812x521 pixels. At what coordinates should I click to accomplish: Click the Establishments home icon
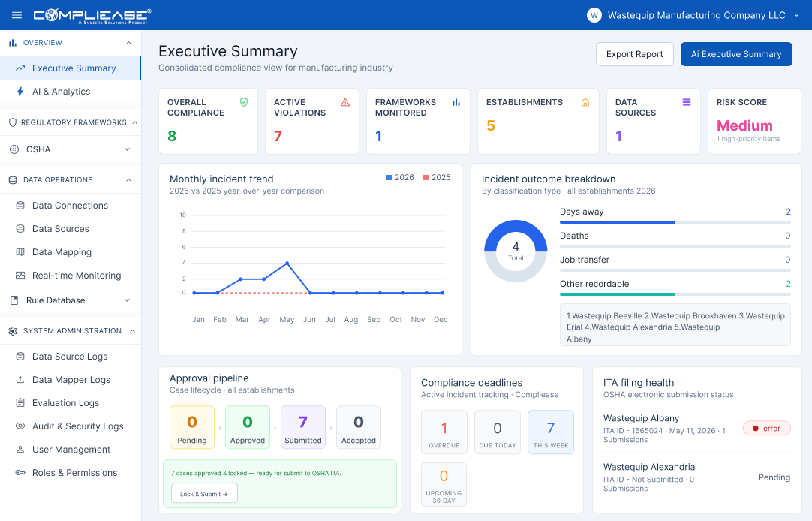585,102
